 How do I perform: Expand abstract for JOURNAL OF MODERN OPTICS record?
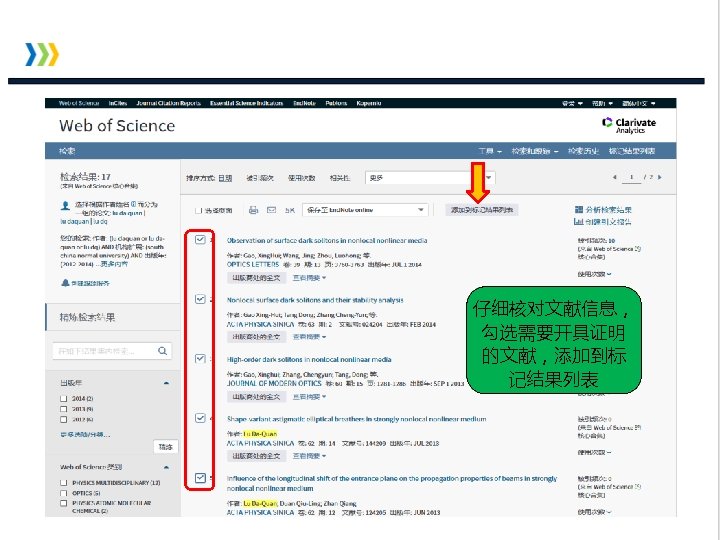point(309,397)
